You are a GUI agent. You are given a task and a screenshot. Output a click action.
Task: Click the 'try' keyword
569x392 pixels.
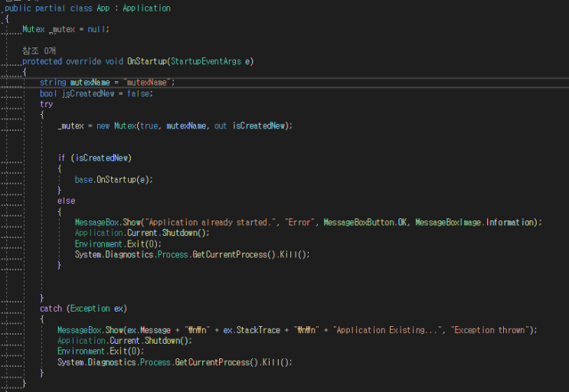point(47,104)
